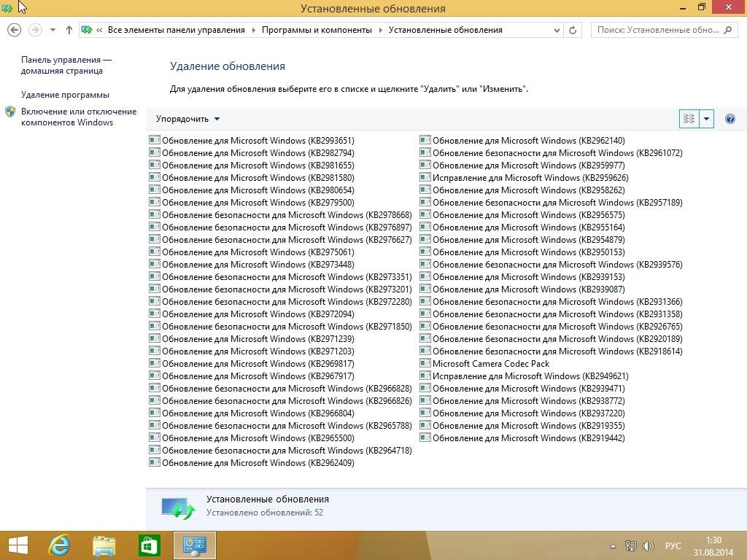Click the Установленные обновления breadcrumb

446,30
